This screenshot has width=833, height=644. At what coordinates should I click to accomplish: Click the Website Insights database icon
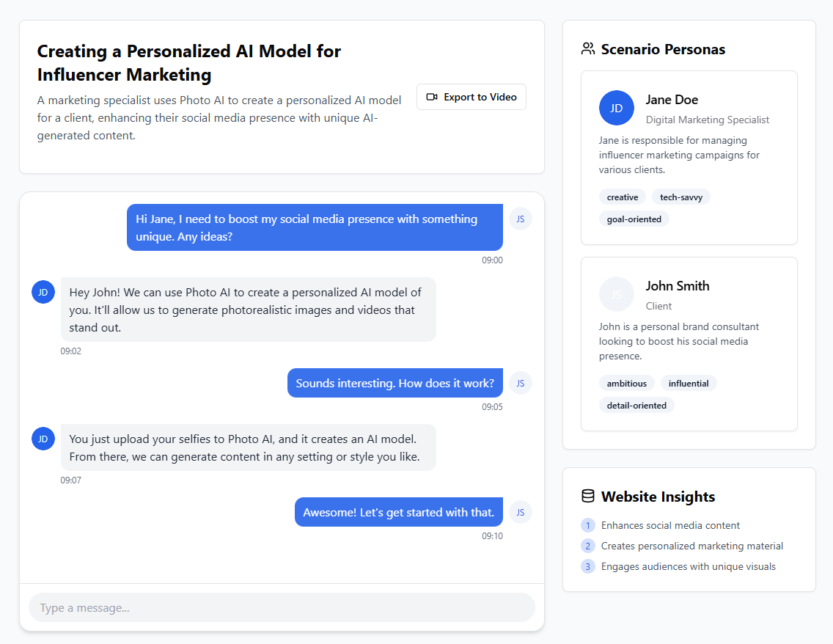588,496
